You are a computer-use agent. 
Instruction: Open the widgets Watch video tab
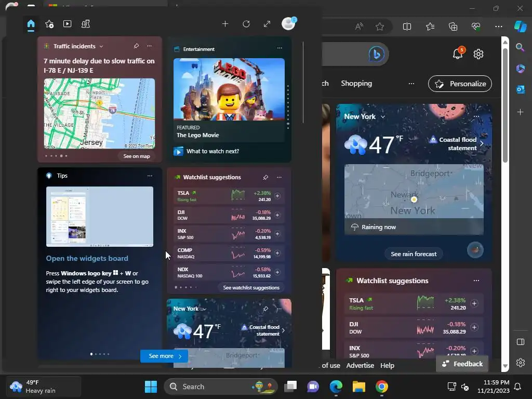tap(68, 24)
